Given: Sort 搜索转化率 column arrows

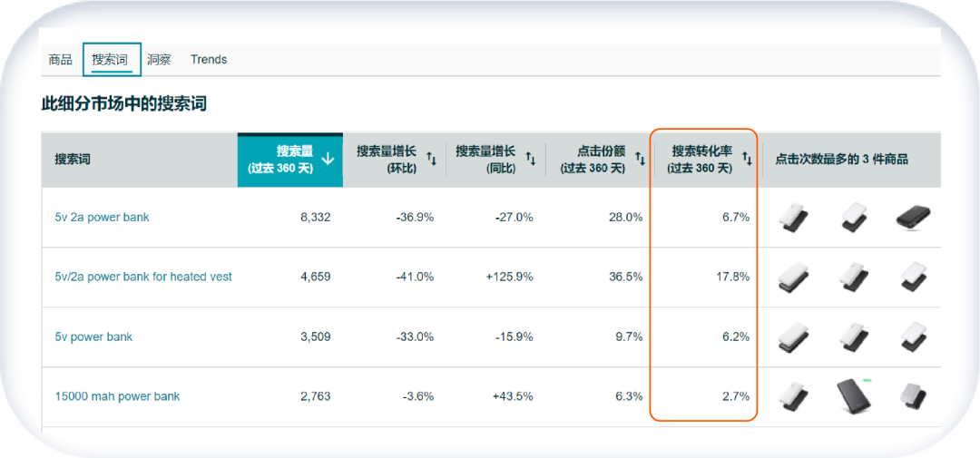Looking at the screenshot, I should tap(747, 160).
